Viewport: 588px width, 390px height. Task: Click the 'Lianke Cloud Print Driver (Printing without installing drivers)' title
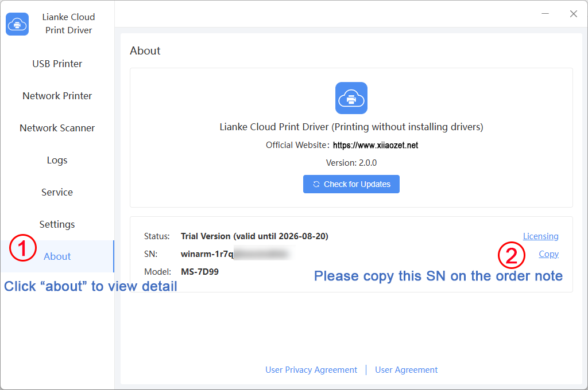coord(351,127)
